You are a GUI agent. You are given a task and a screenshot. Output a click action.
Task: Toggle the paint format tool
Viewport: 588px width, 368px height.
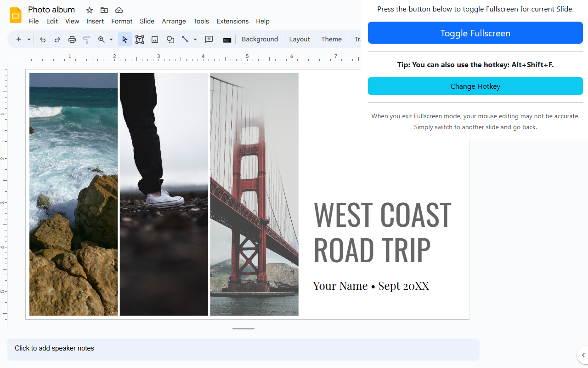[86, 40]
